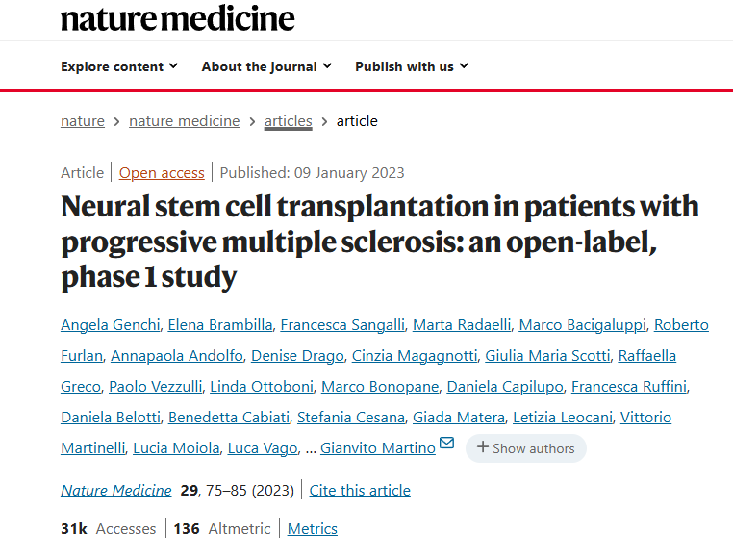Click Show authors button

[525, 448]
